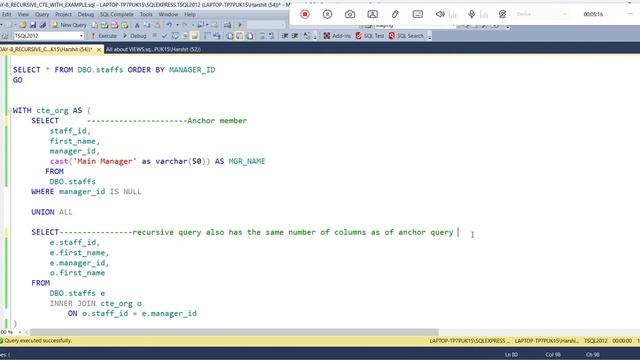The height and width of the screenshot is (360, 640).
Task: Click the disabled-webcam icon in recorder bar
Action: click(502, 14)
